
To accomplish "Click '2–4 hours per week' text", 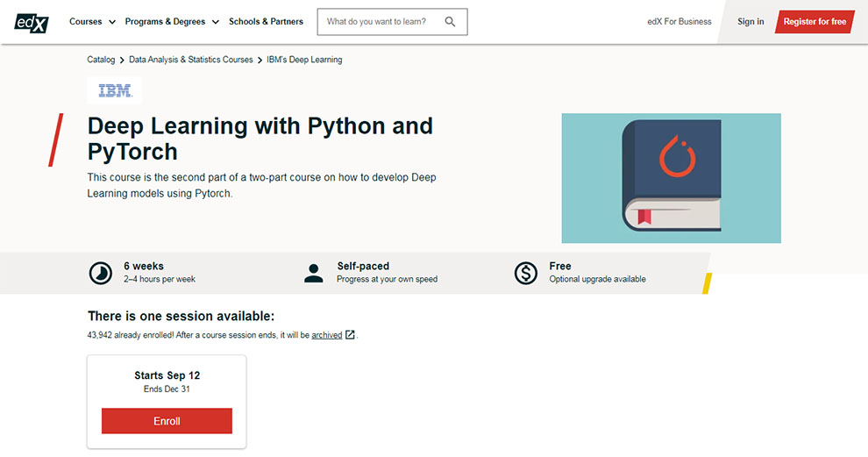I will [x=160, y=279].
